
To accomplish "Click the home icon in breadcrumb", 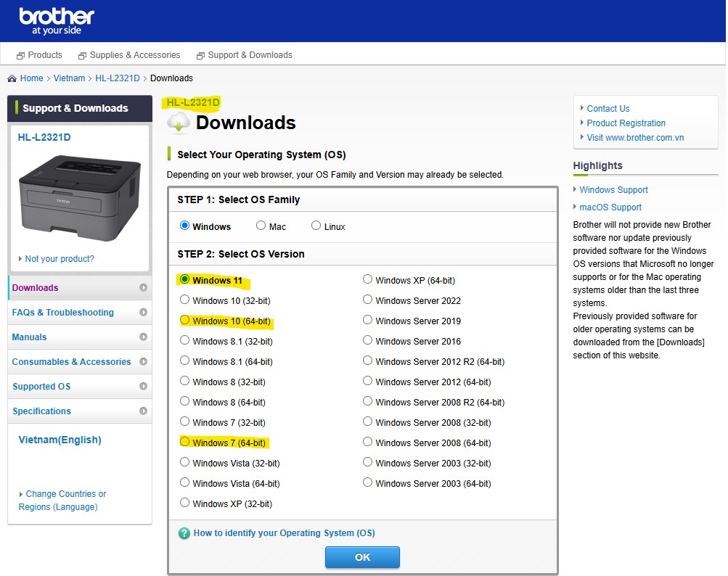I will [x=12, y=78].
